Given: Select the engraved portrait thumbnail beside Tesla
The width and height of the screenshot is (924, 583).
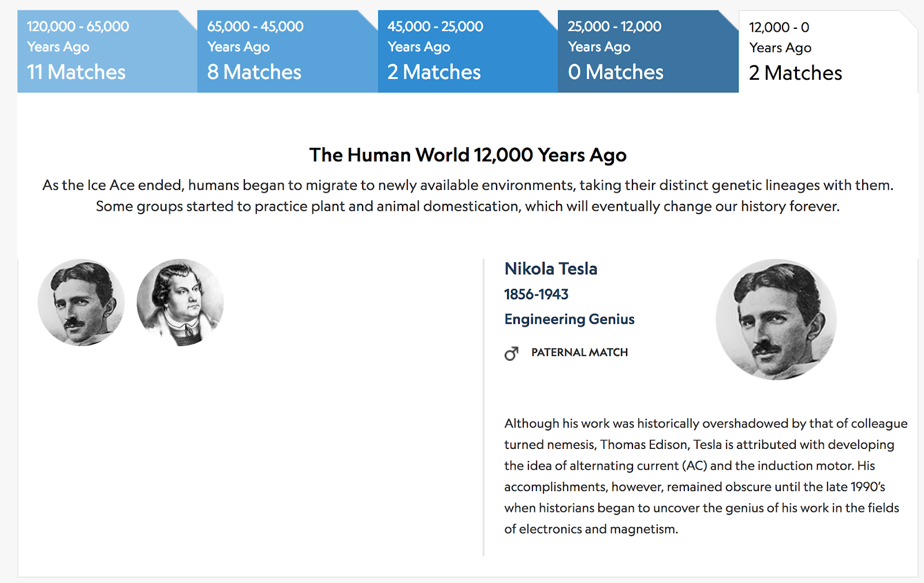Looking at the screenshot, I should click(180, 302).
